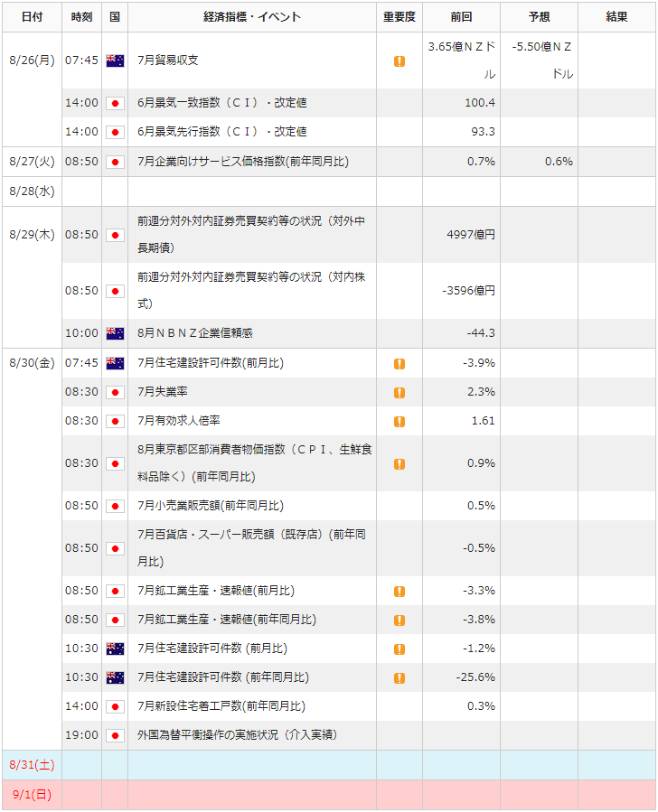Click event 6月景気先行指数（ＣＩ）・改定値
The height and width of the screenshot is (812, 658).
[x=222, y=132]
